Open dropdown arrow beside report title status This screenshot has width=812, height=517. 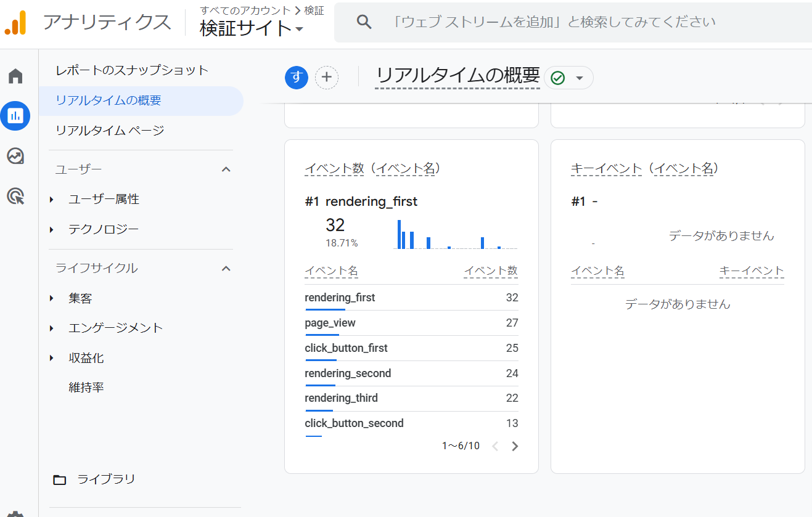[x=579, y=78]
